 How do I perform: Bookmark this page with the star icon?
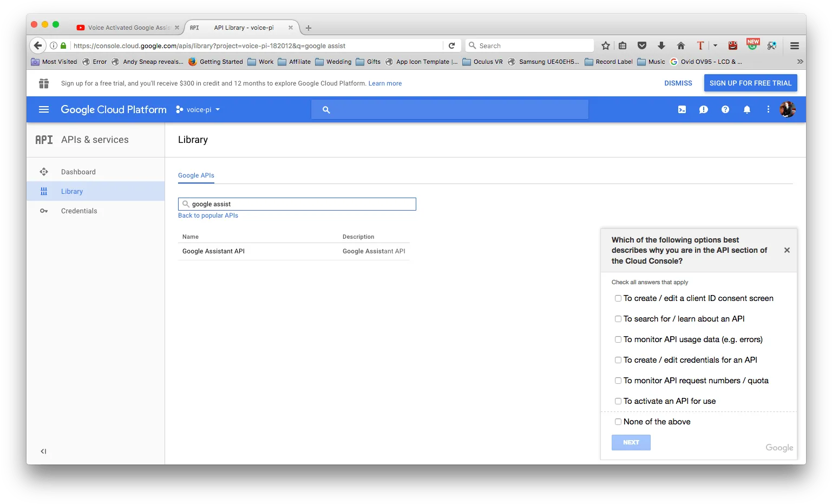coord(606,45)
